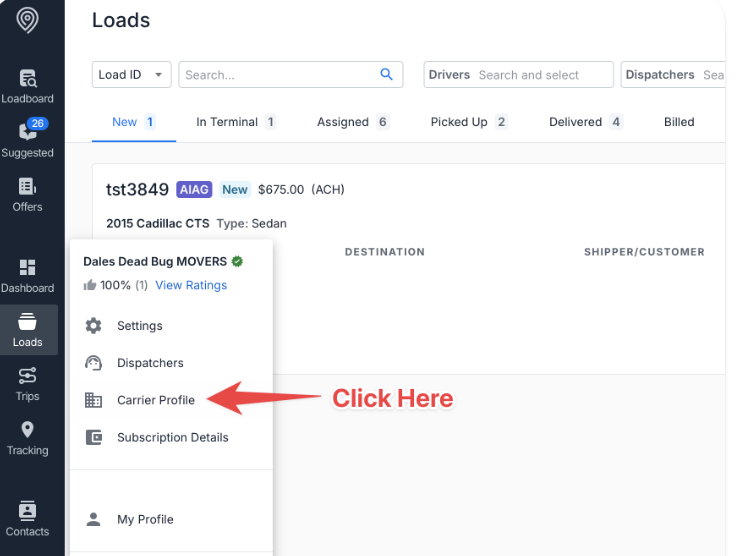Open the Suggested loads section
750x556 pixels.
(27, 138)
